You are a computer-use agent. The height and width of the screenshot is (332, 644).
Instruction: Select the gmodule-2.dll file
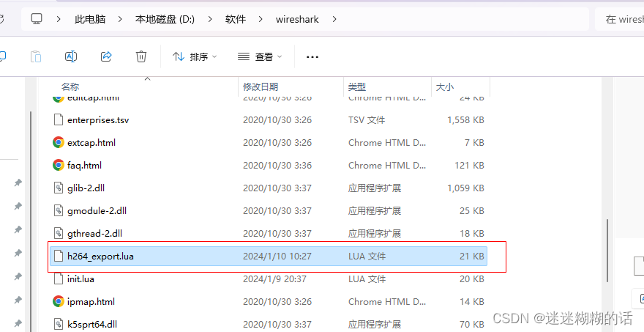click(268, 211)
